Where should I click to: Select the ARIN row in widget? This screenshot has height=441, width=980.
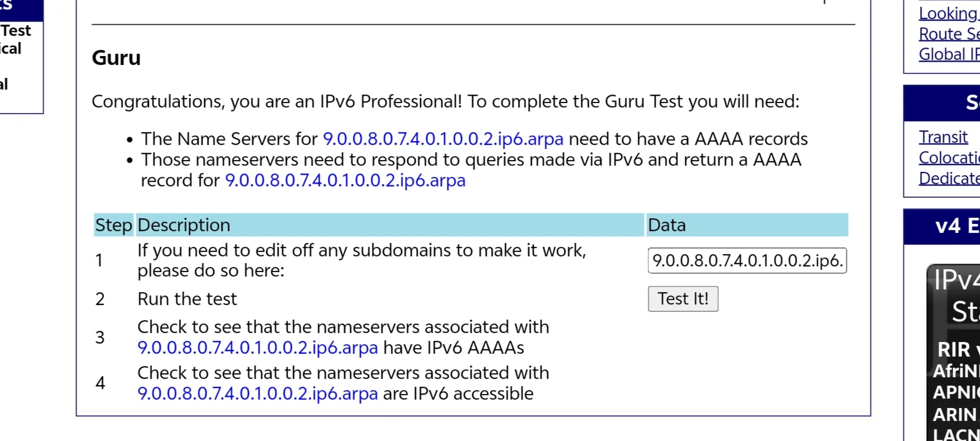(954, 415)
